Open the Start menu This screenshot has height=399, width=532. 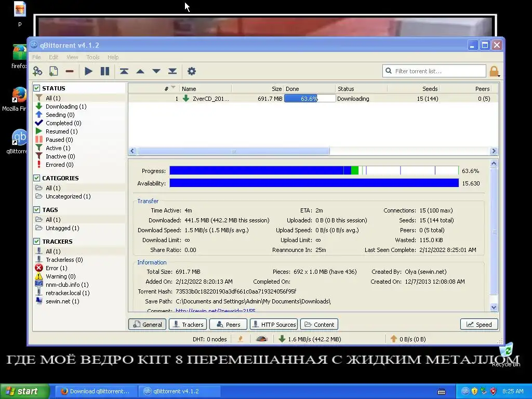(25, 391)
